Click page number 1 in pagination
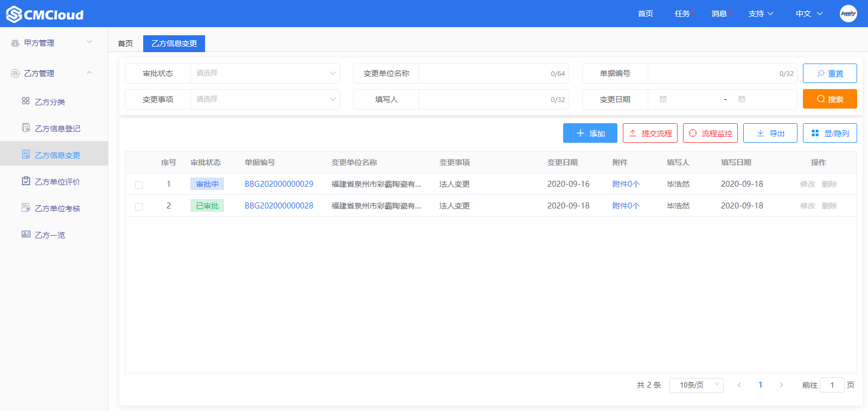Viewport: 868px width, 411px height. tap(760, 385)
